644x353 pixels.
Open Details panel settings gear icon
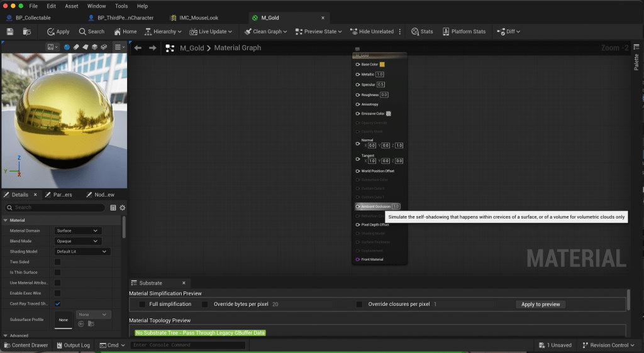(x=123, y=207)
